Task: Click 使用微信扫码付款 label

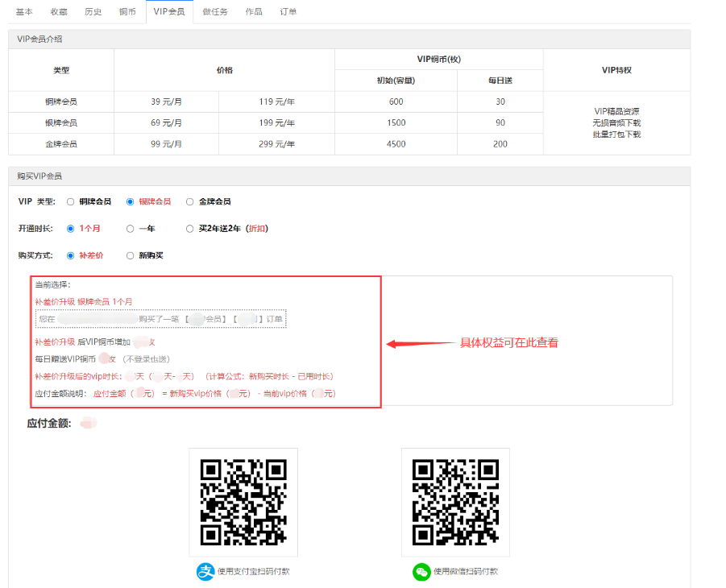Action: [465, 571]
